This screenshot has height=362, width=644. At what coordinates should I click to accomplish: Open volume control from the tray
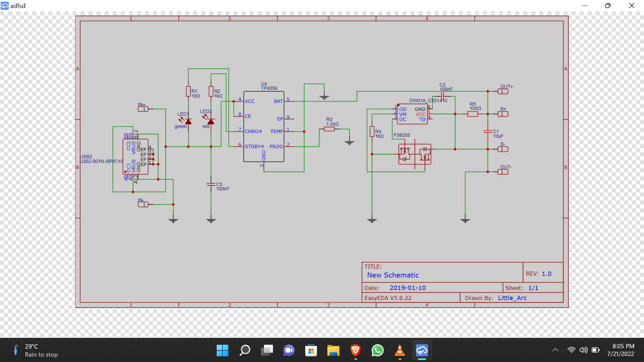click(x=584, y=350)
